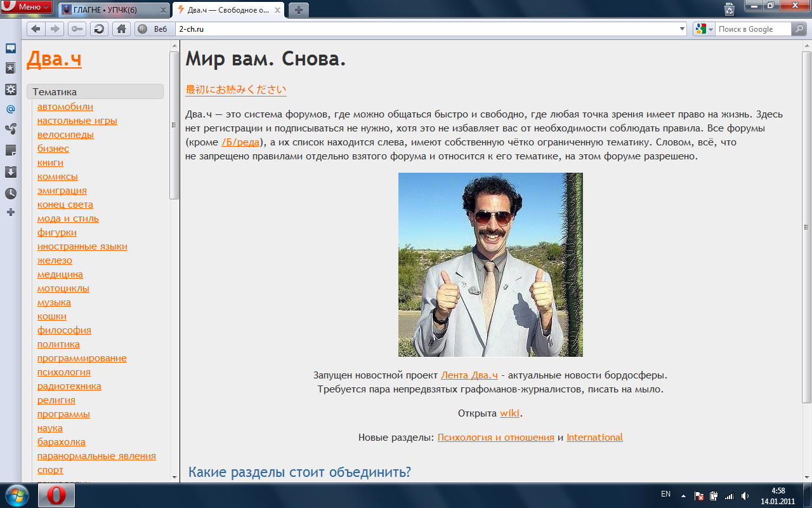Open the Два.ч logo link

pos(54,59)
